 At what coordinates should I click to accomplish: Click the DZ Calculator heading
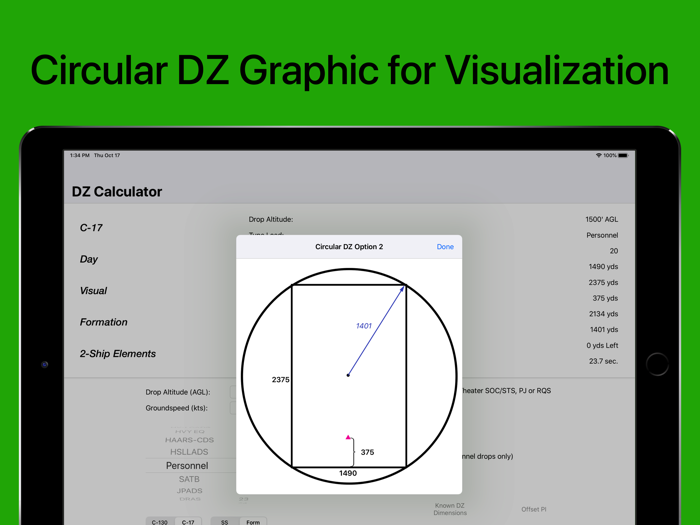pos(117,192)
